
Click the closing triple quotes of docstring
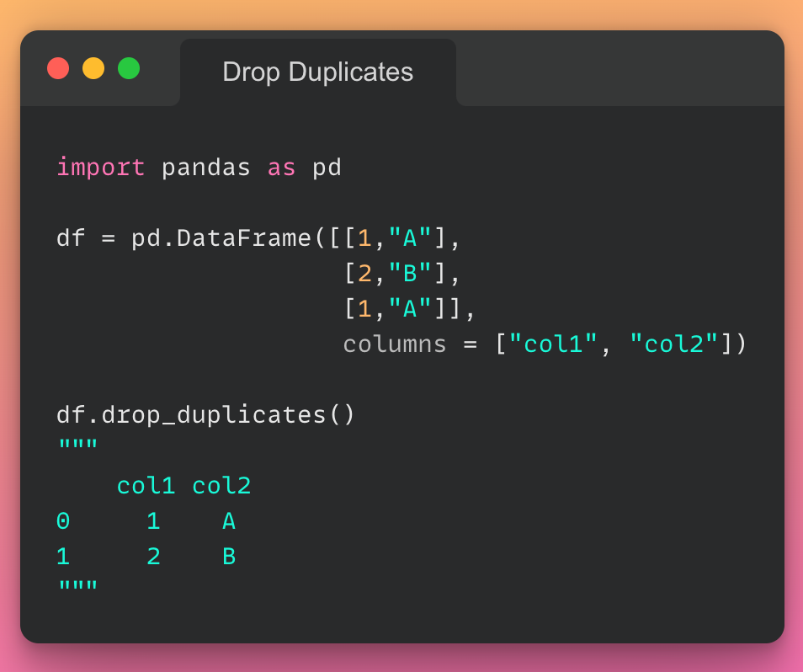tap(77, 585)
